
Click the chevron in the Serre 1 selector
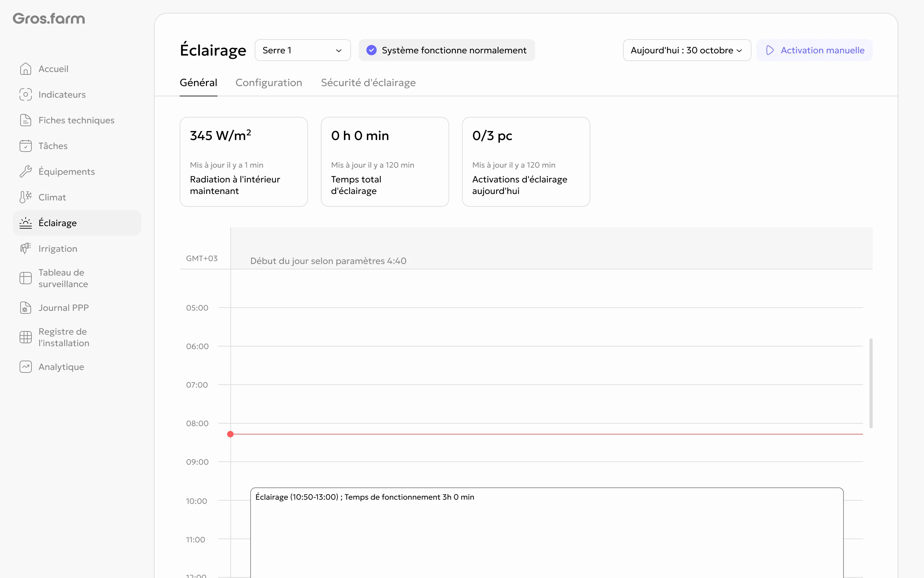click(x=339, y=50)
